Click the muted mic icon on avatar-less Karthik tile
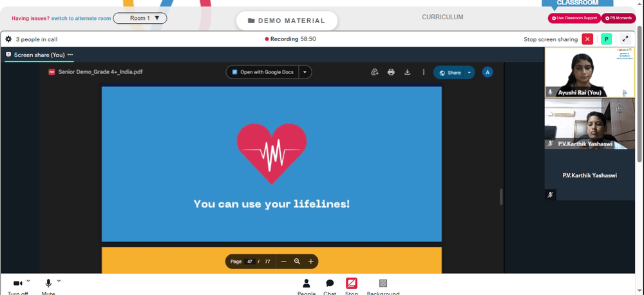Image resolution: width=644 pixels, height=295 pixels. pyautogui.click(x=551, y=195)
